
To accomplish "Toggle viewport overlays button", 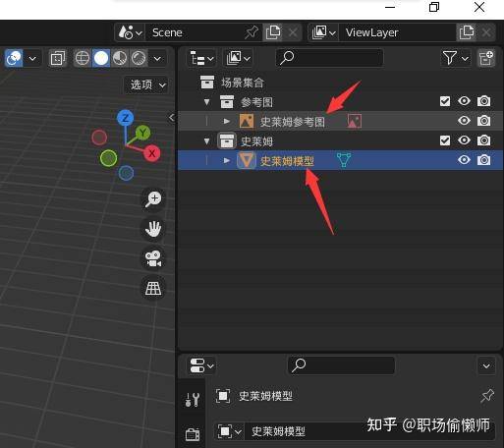I will click(14, 59).
